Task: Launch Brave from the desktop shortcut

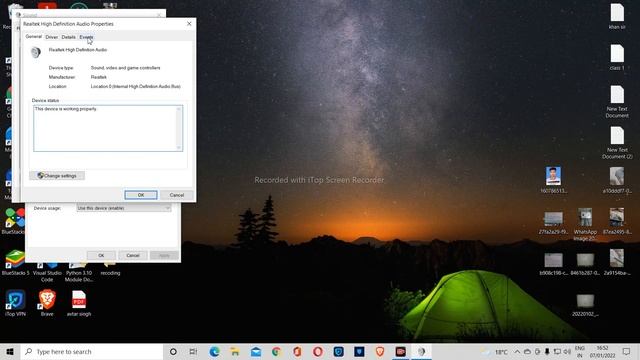Action: point(47,303)
